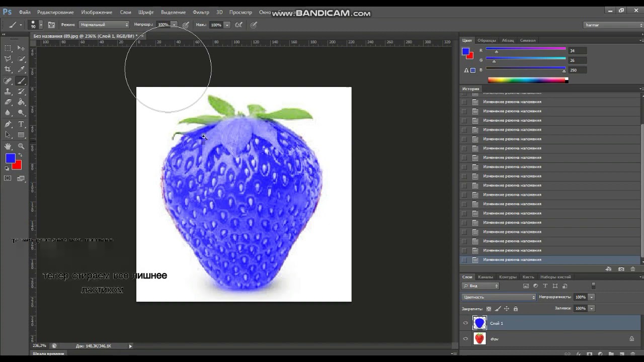The image size is (644, 362).
Task: Hide the Фон layer
Action: [x=465, y=339]
